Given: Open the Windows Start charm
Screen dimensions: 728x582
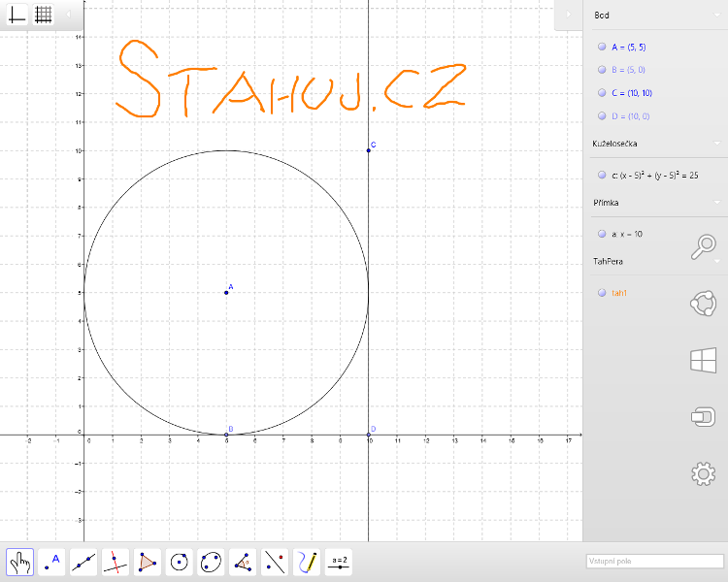Looking at the screenshot, I should point(704,360).
